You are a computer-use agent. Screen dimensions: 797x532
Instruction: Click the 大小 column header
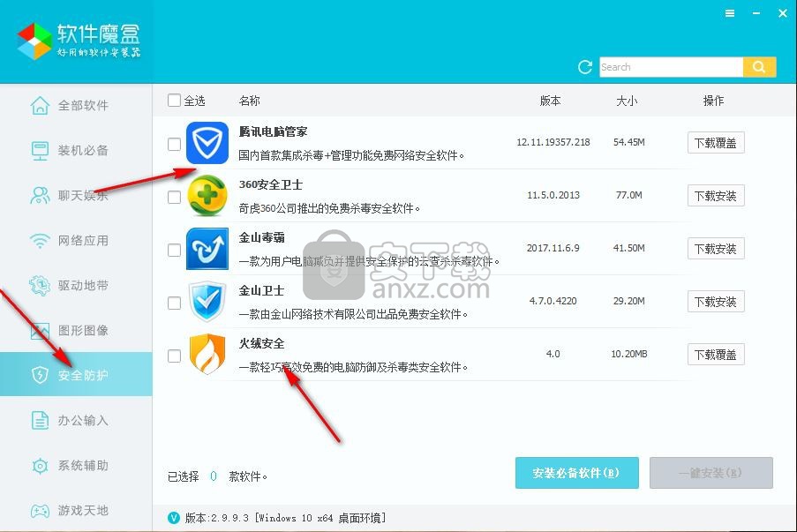(x=627, y=101)
